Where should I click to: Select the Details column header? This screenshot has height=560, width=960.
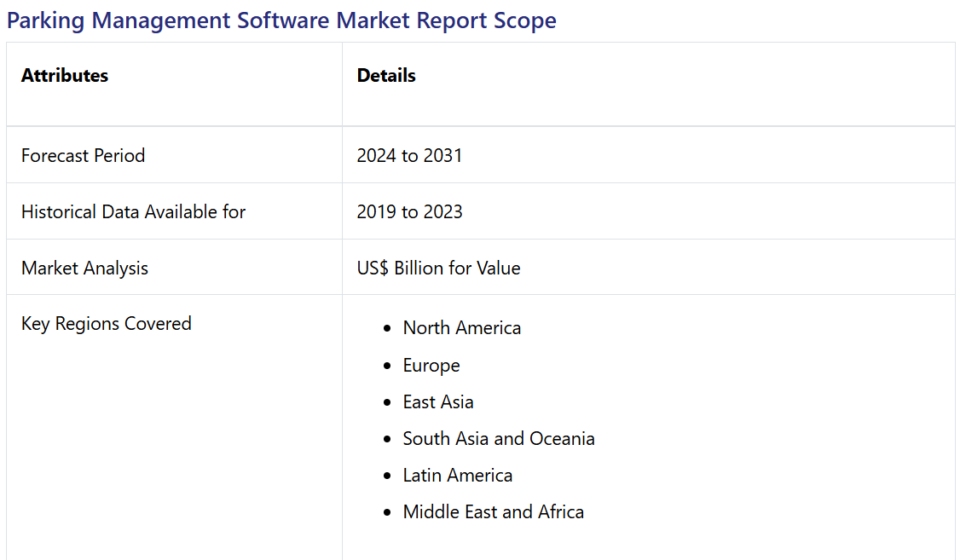click(x=386, y=75)
